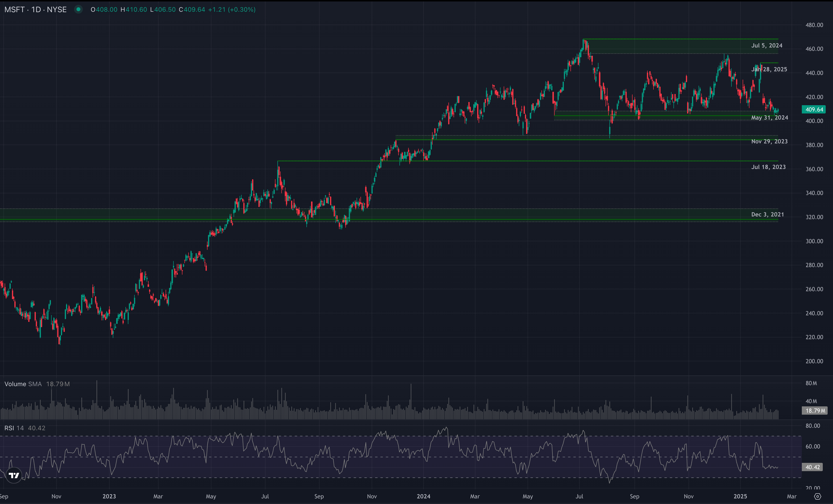Click the Jul 2024 time axis label
The width and height of the screenshot is (833, 504).
(x=579, y=496)
